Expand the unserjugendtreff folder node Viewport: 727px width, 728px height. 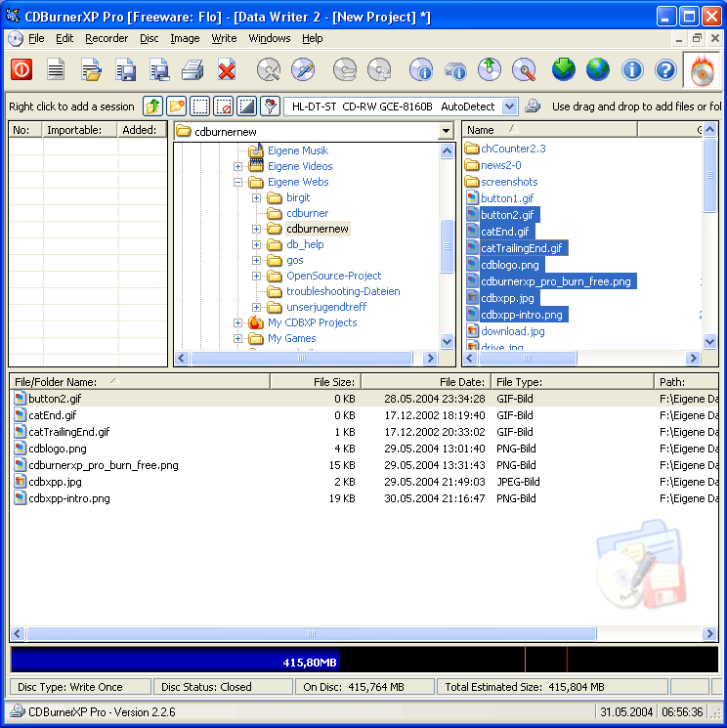[x=256, y=307]
